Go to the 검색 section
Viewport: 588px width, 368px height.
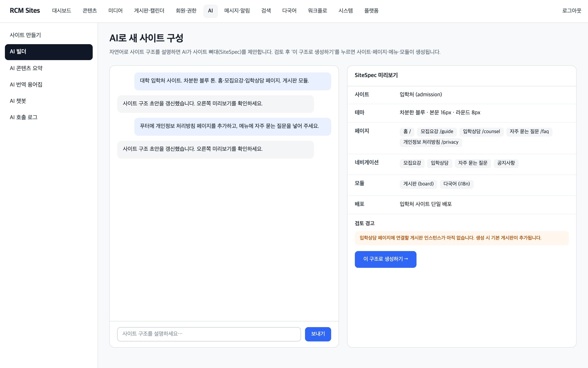(266, 11)
